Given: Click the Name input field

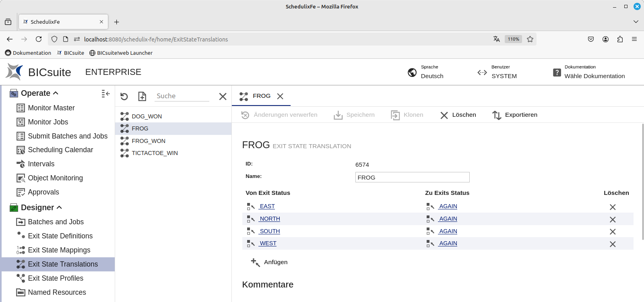Looking at the screenshot, I should pos(412,178).
